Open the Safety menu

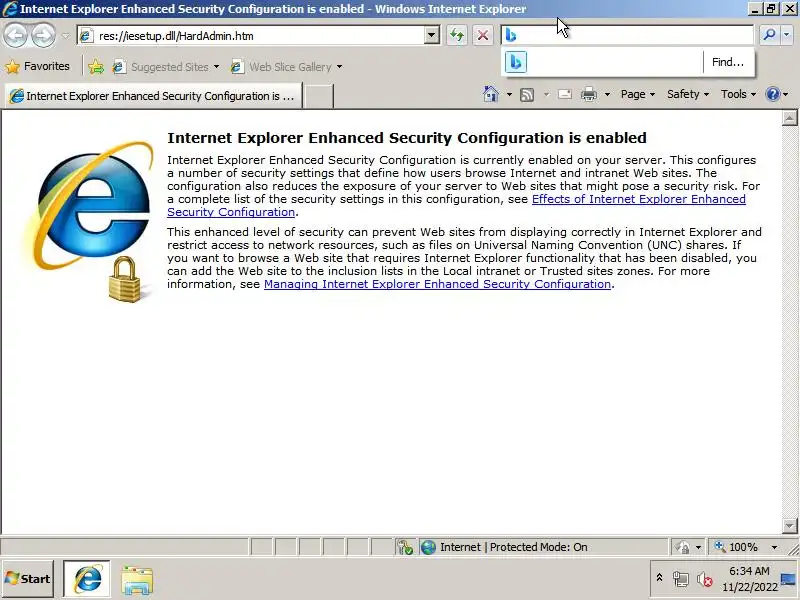point(688,94)
